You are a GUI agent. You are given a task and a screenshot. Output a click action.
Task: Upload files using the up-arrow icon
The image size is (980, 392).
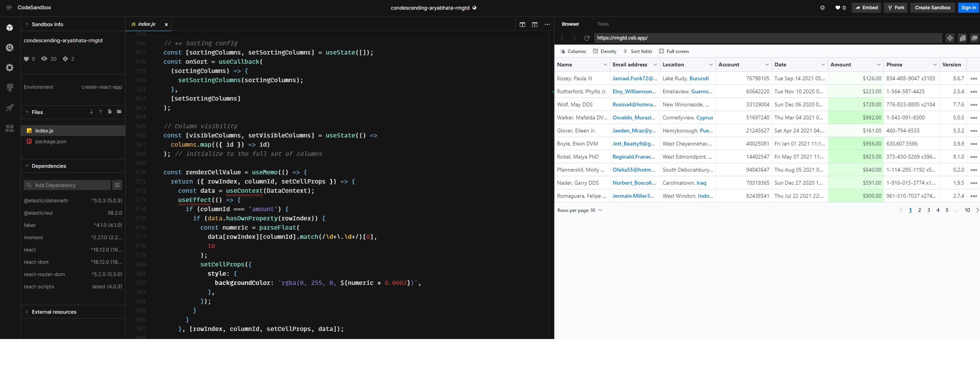(x=100, y=112)
